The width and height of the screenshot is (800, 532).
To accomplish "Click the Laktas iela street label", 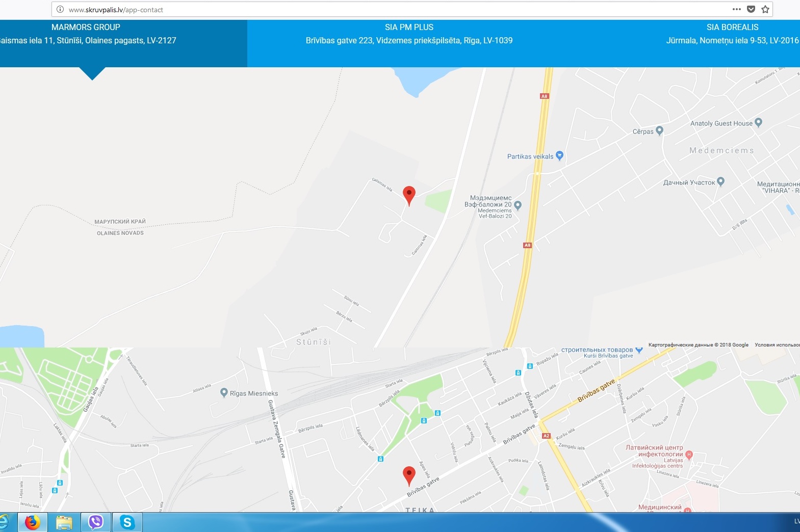I will 60,432.
